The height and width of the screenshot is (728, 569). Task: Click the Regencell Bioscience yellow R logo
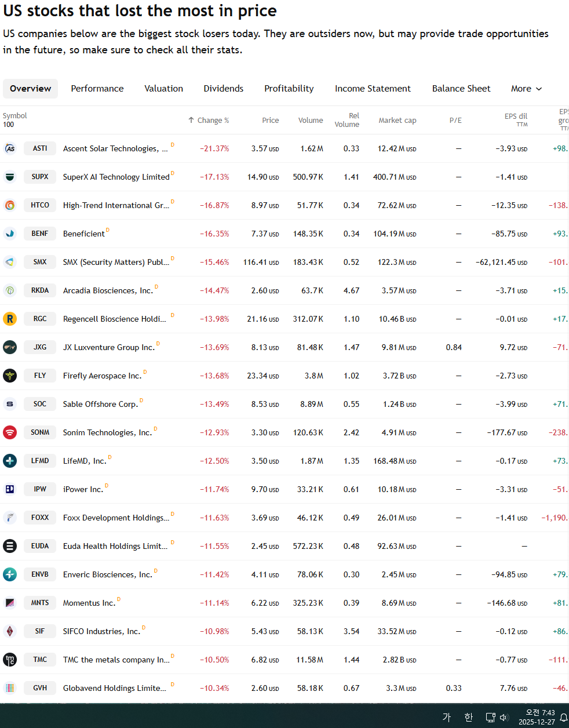pos(10,319)
